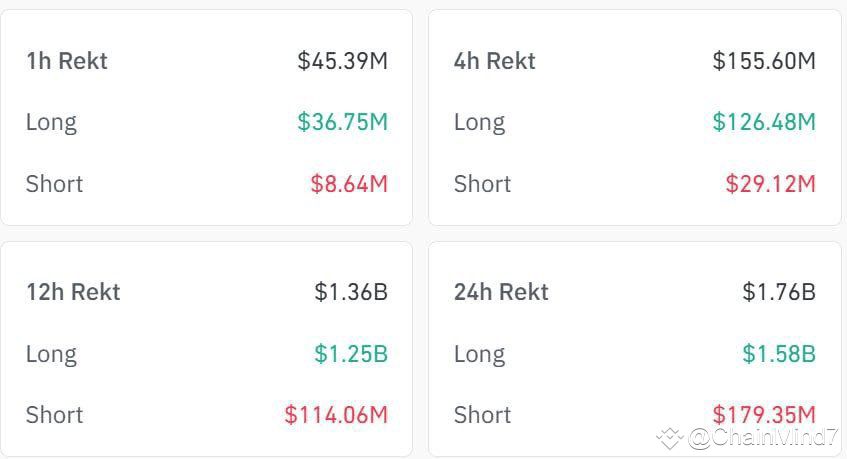The image size is (847, 459).
Task: Select the 1h Rekt card title
Action: [x=67, y=61]
